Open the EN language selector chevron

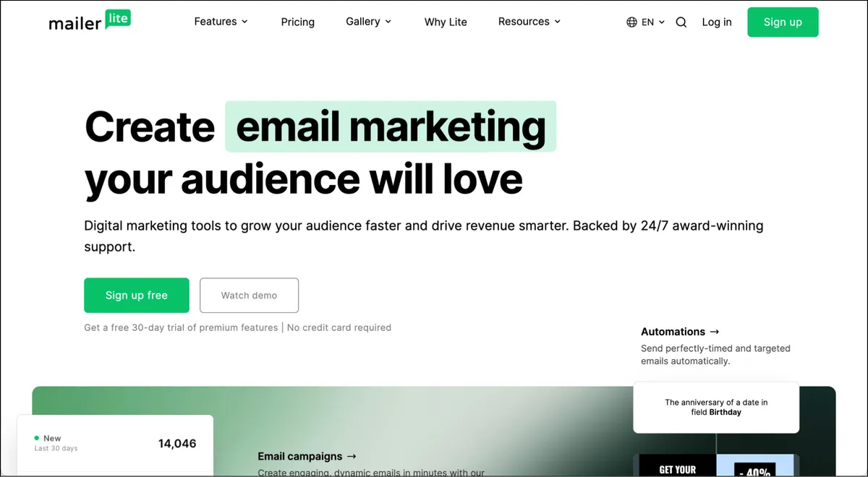click(662, 22)
